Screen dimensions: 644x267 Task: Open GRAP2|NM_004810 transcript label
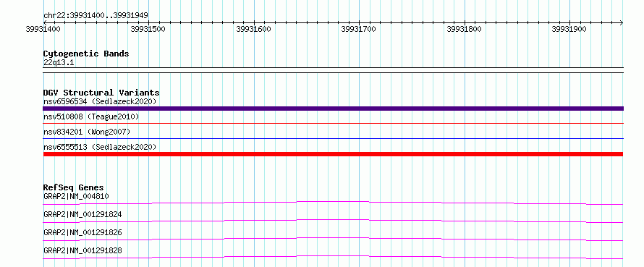coord(76,196)
